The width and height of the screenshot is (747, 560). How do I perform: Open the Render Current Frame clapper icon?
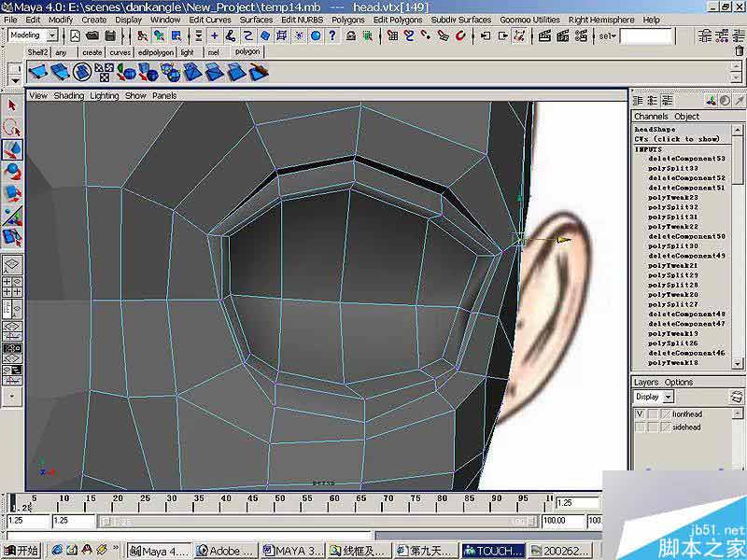(544, 35)
